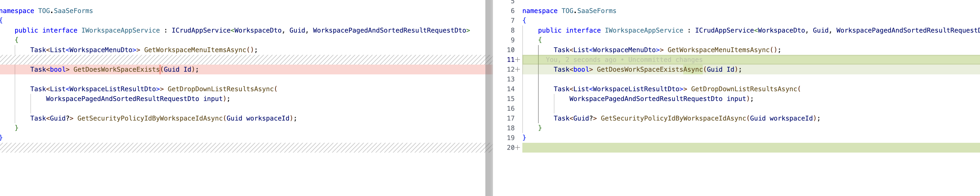Click WorkspacePagedAndSortedResultRequestDto input parameter in original pane
The height and width of the screenshot is (196, 980).
(x=134, y=99)
